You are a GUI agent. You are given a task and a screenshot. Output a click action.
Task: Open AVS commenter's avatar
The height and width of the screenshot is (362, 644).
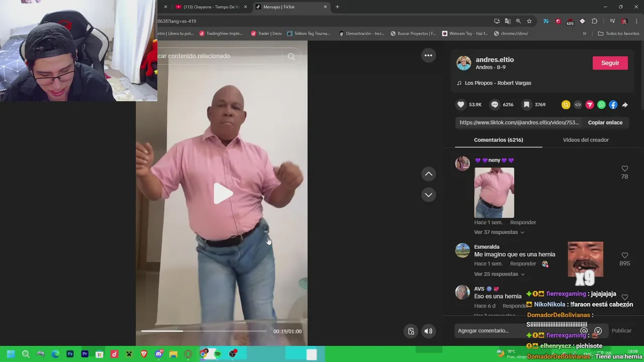coord(462,292)
